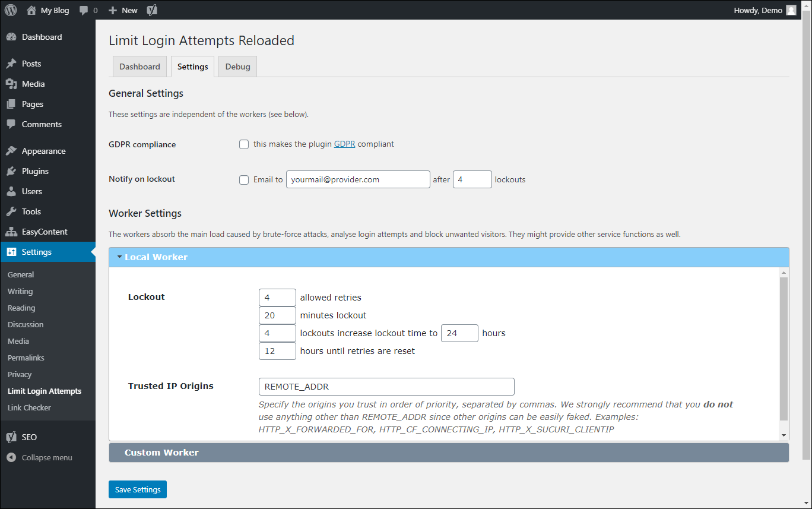Tick the Notify on lockout email checkbox
Screen dimensions: 812x509
pyautogui.click(x=244, y=180)
